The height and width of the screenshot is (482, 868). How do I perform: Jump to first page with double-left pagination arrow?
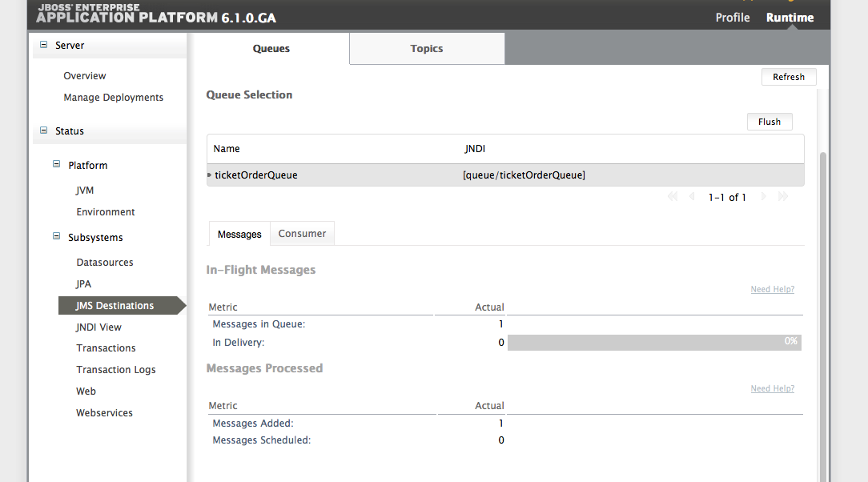(x=673, y=195)
